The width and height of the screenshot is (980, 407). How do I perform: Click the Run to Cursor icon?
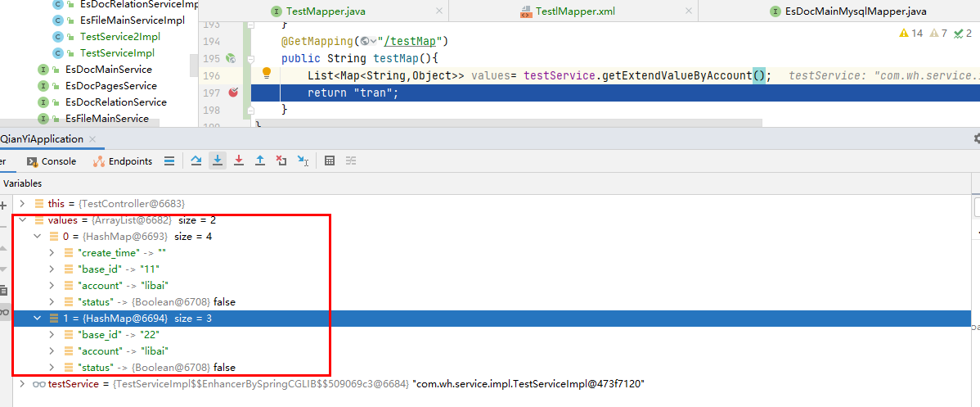tap(303, 161)
